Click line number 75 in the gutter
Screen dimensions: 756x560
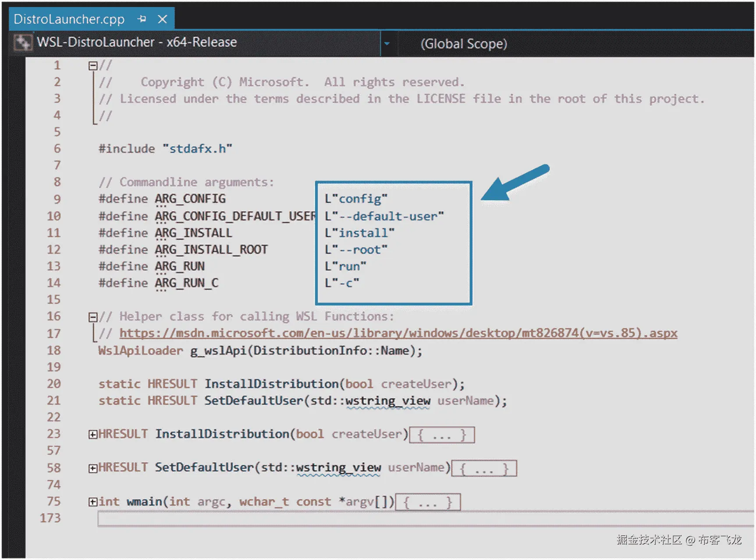[x=53, y=502]
